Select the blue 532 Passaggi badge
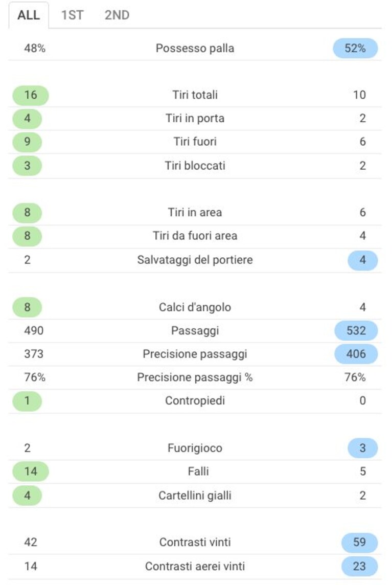The image size is (392, 585). [x=356, y=330]
